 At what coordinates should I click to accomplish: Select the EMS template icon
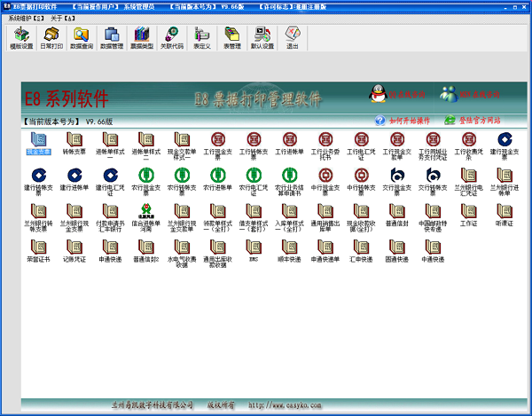(x=254, y=251)
